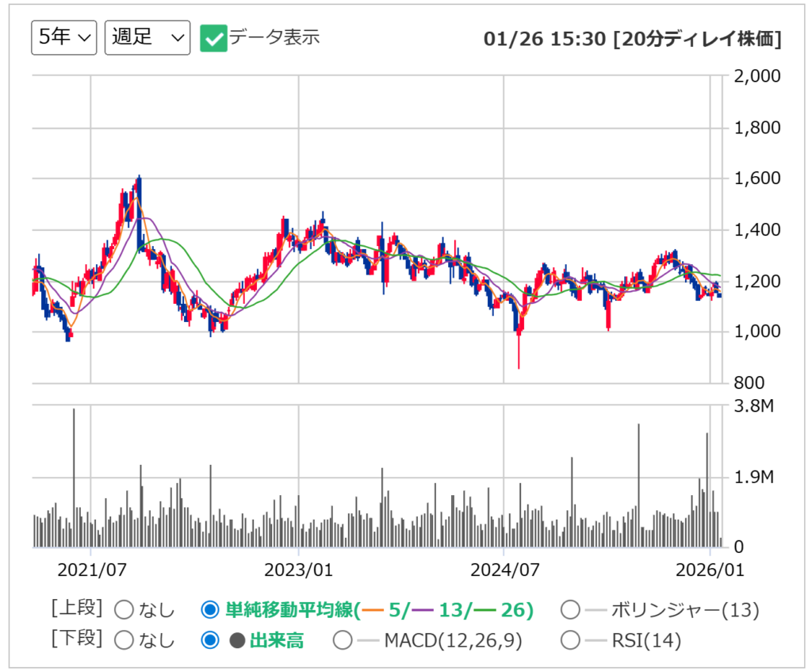Enable the RSI(14) indicator

570,640
